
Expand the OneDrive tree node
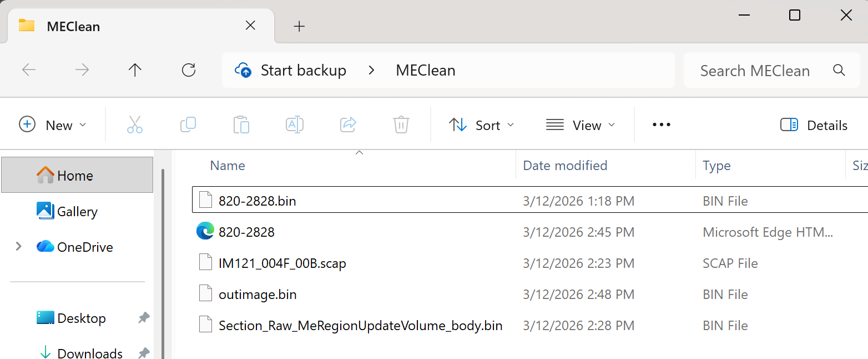coord(19,247)
